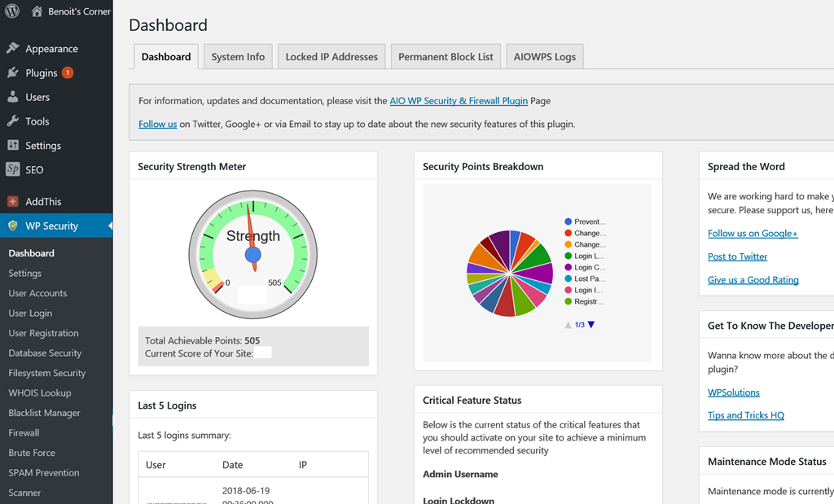
Task: Click the WordPress logo icon
Action: [x=12, y=11]
